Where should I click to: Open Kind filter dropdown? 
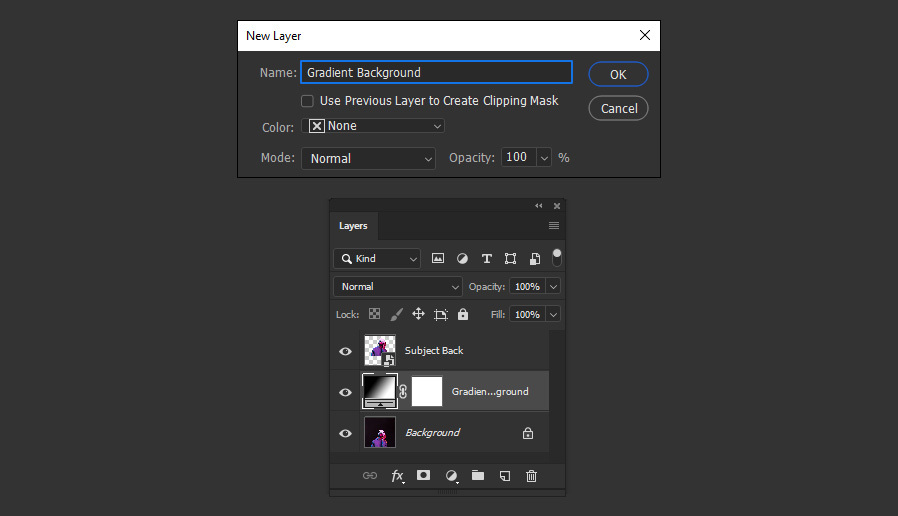pyautogui.click(x=377, y=259)
